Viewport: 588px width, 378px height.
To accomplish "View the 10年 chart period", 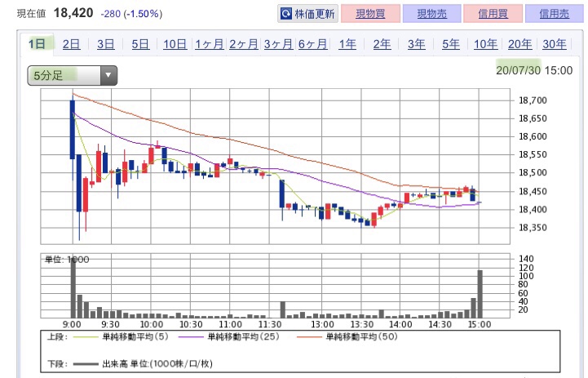I will 485,44.
